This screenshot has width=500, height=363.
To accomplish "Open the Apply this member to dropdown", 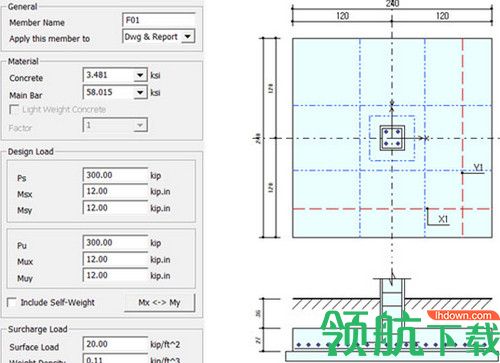I will (x=188, y=36).
